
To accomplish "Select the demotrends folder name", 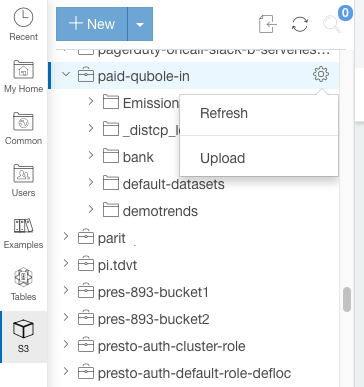I will [160, 211].
